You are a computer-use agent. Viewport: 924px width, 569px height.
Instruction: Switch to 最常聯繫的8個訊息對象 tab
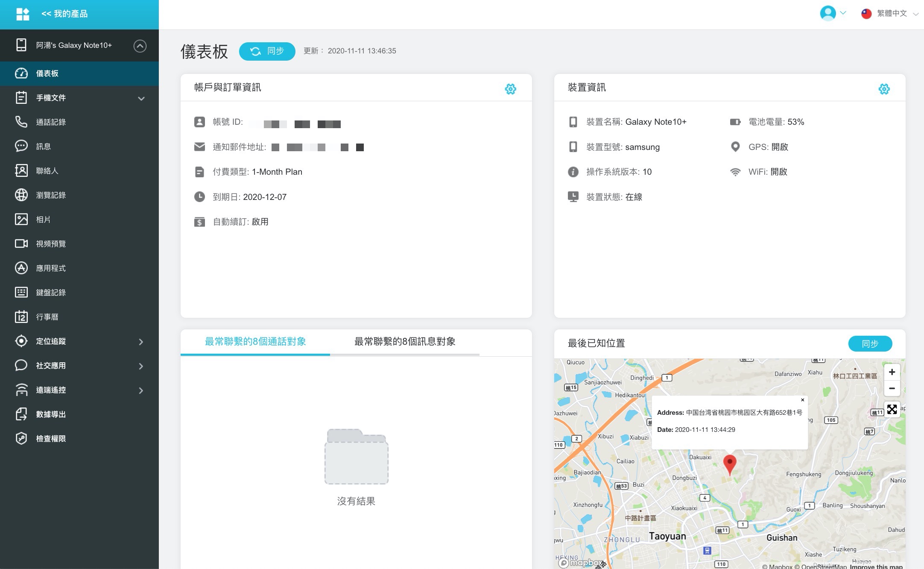404,342
